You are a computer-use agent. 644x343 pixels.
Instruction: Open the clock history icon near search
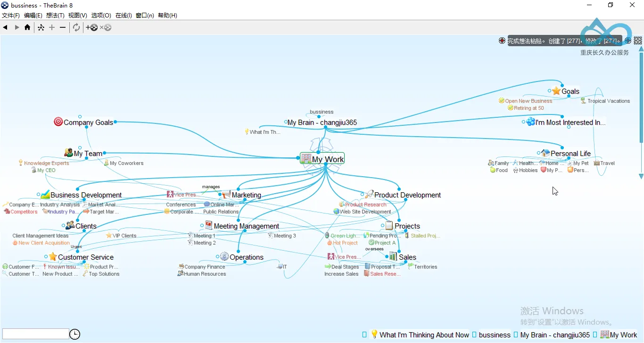(75, 335)
